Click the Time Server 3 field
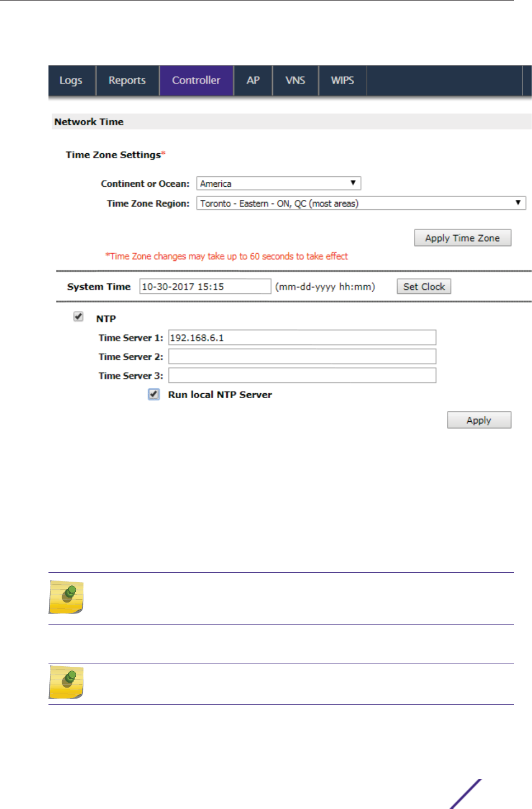This screenshot has width=532, height=809. pyautogui.click(x=302, y=375)
